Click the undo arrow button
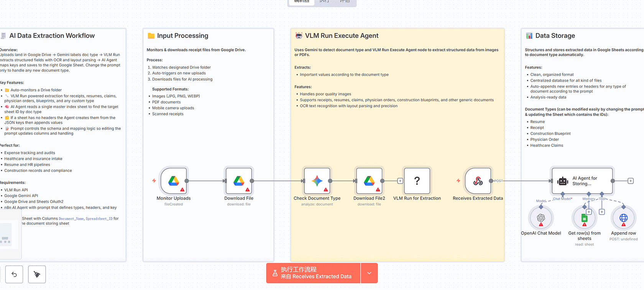 pyautogui.click(x=14, y=274)
